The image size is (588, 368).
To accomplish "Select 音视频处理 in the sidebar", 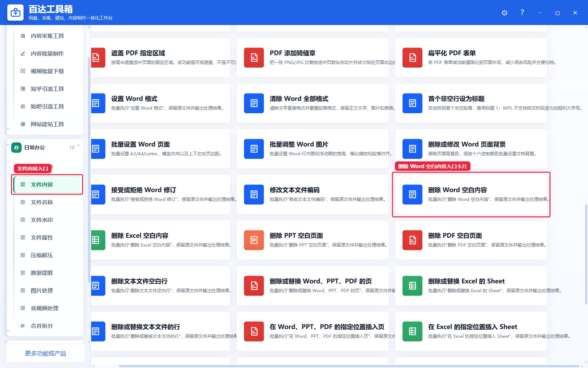I will point(47,308).
